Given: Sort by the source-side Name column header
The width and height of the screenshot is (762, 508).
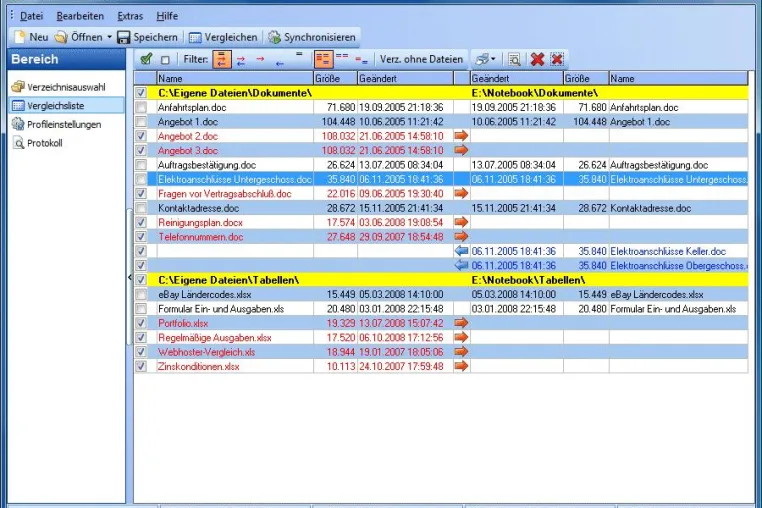Looking at the screenshot, I should [235, 78].
